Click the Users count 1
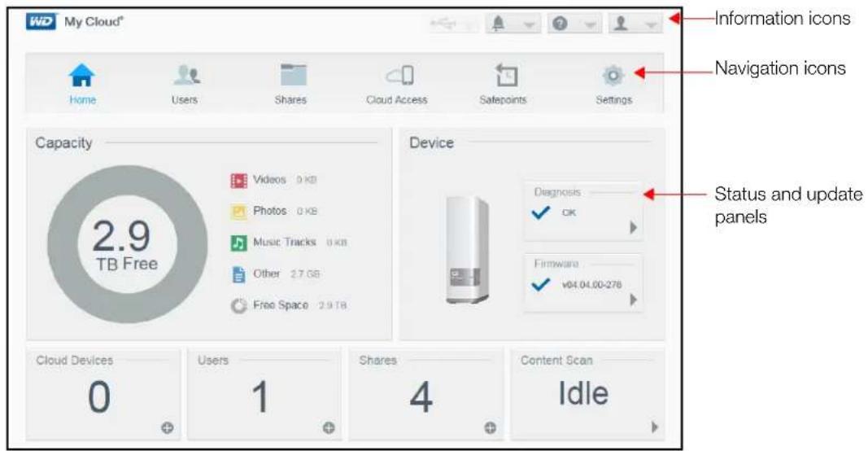Viewport: 868px width, 451px height. tap(260, 396)
